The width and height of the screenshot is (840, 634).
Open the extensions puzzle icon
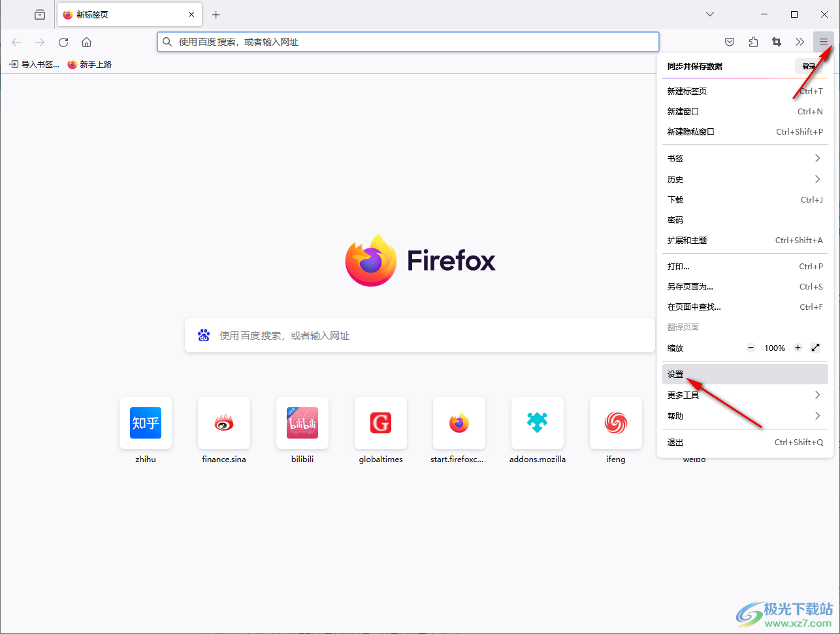[753, 42]
